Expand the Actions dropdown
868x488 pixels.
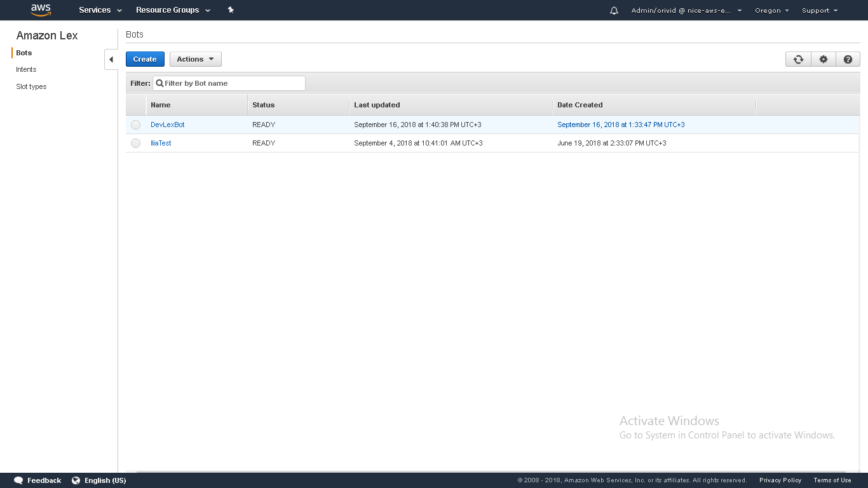[196, 59]
